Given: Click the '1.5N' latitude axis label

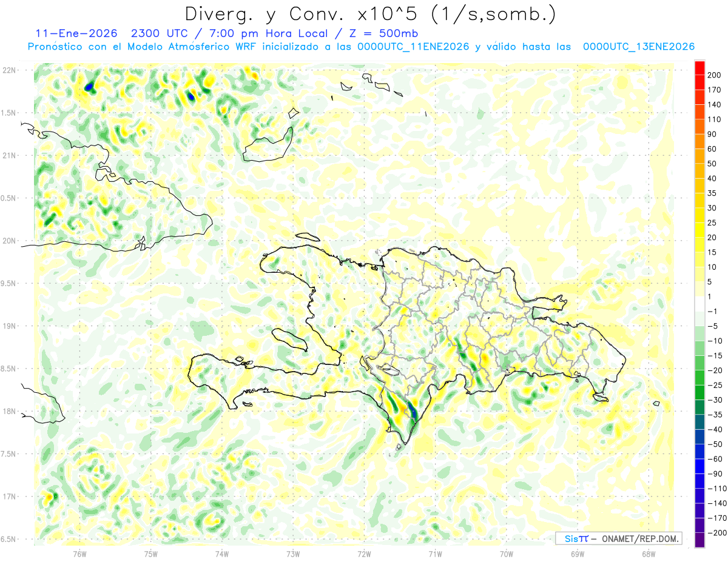Looking at the screenshot, I should (8, 113).
